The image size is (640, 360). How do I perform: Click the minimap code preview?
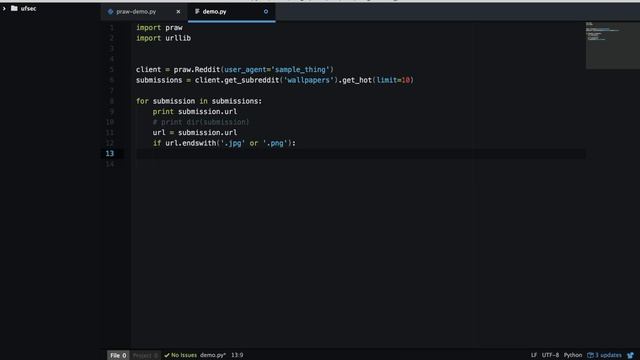tap(613, 45)
